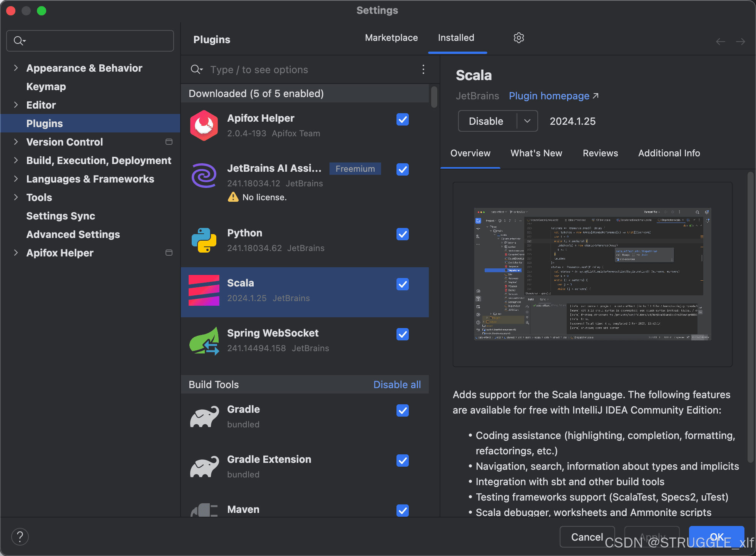Click the plugin search magnifier icon
The image size is (756, 556).
click(196, 69)
